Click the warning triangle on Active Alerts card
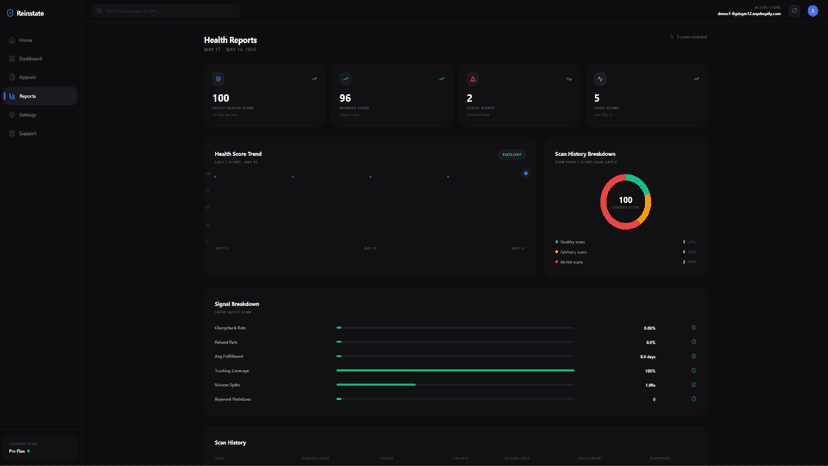828x466 pixels. pos(473,79)
